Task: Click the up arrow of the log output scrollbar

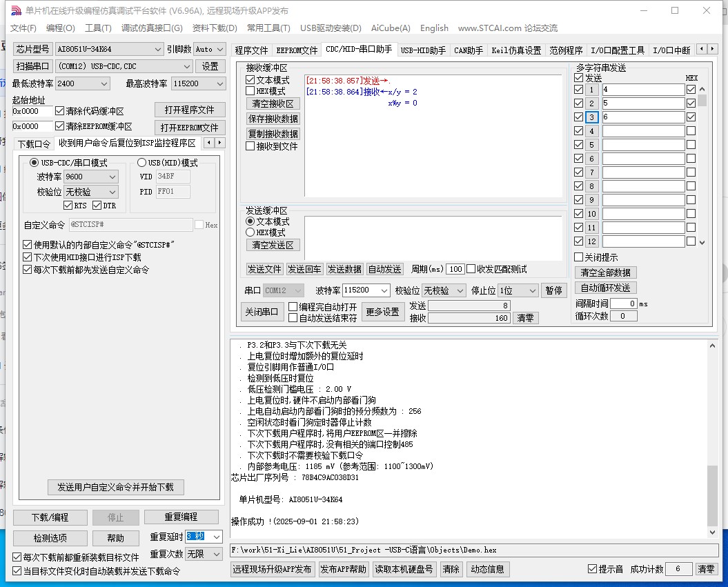Action: 712,346
